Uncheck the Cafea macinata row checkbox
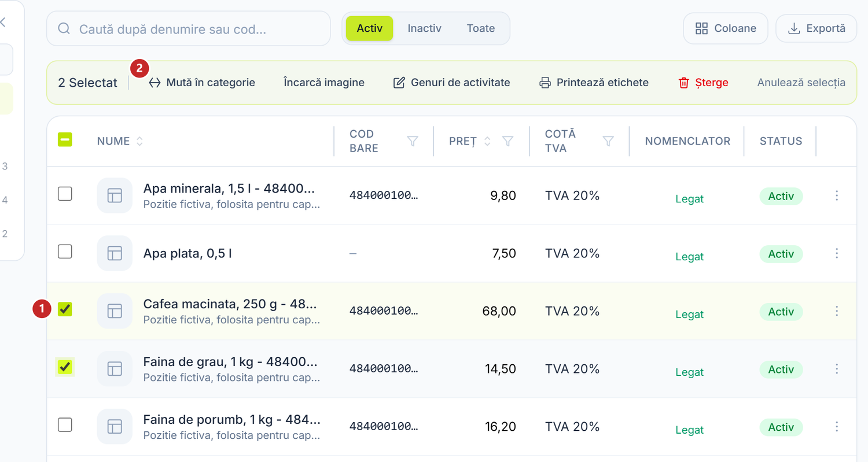 coord(65,309)
